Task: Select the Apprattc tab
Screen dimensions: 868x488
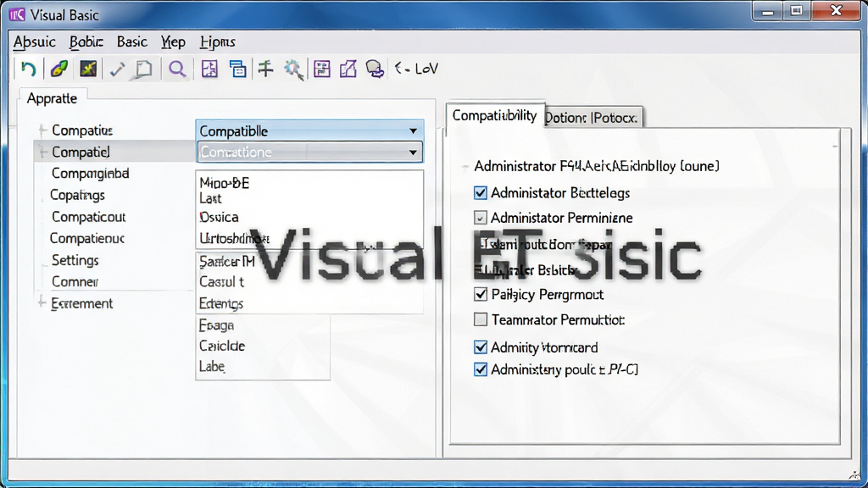Action: (52, 98)
